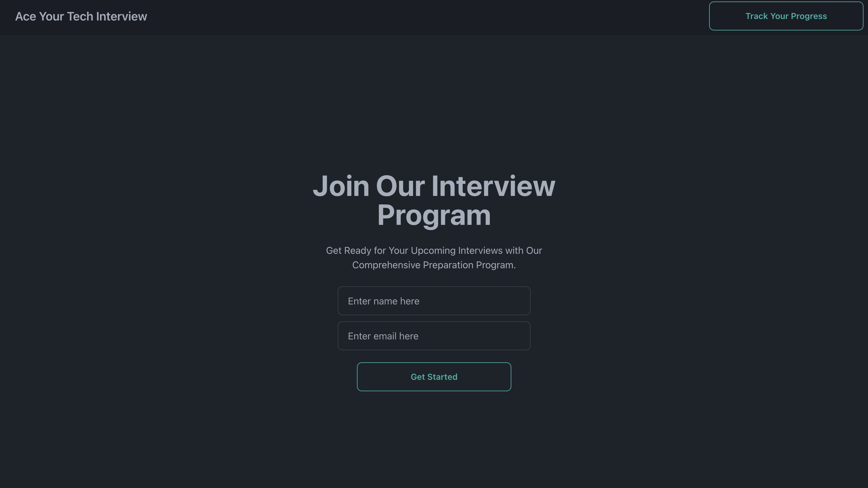Click the Progress word inside the top-right button
This screenshot has height=488, width=868.
[809, 16]
